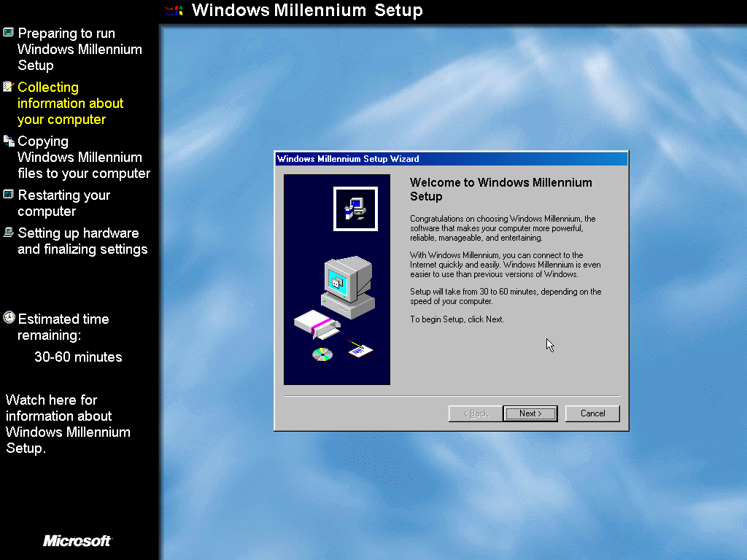Click the clock icon beside Estimated time
The width and height of the screenshot is (747, 560).
point(9,318)
